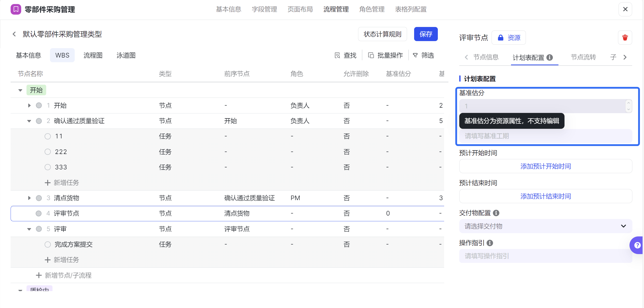The width and height of the screenshot is (644, 308).
Task: Select the WBS tab
Action: 62,55
